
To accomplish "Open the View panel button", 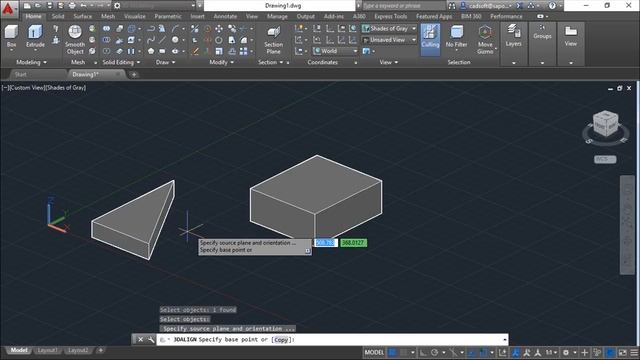I will pos(571,36).
